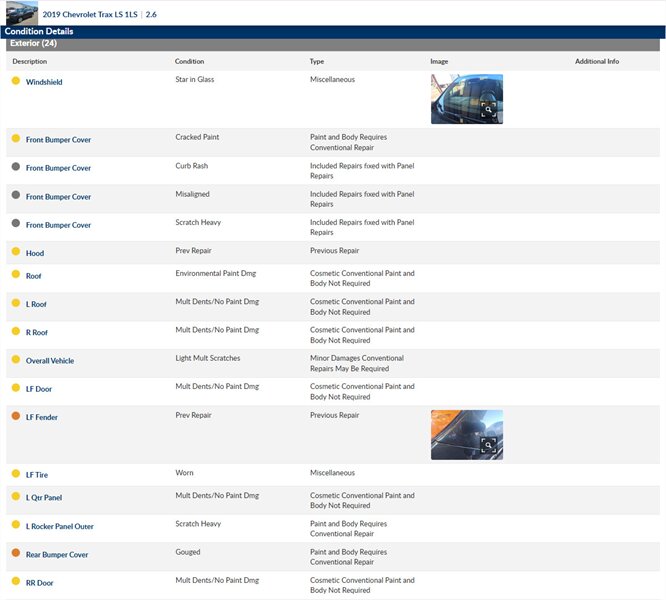The image size is (666, 600).
Task: Open the vehicle thumbnail in the page header
Action: (21, 13)
